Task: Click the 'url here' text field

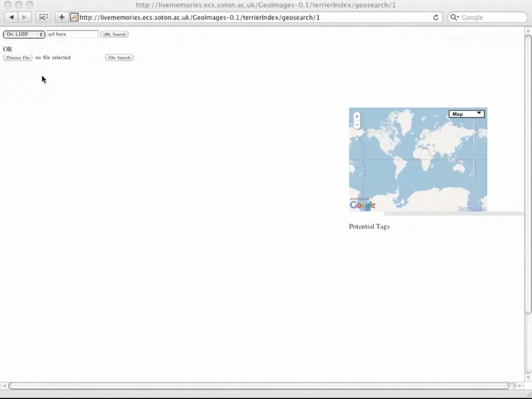Action: [x=72, y=34]
